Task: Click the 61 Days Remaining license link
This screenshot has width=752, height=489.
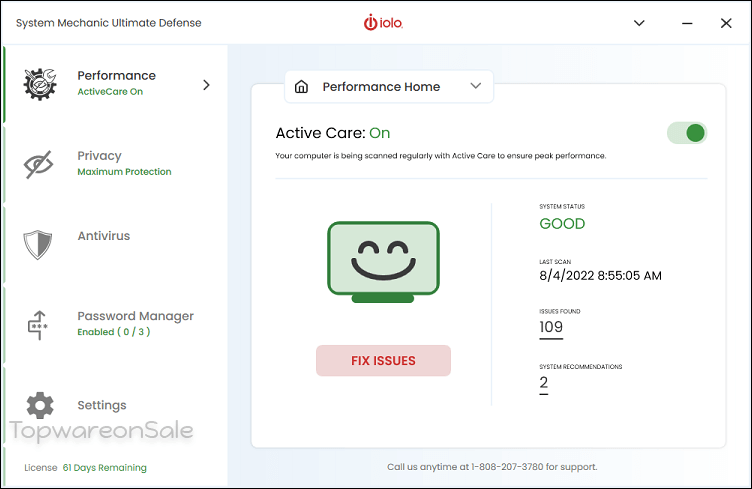Action: (105, 467)
